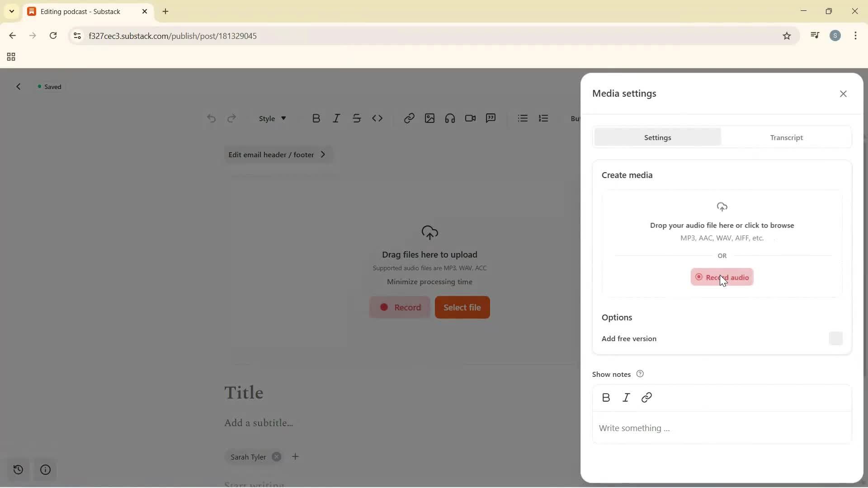Switch to the Transcript tab
868x488 pixels.
pos(786,137)
